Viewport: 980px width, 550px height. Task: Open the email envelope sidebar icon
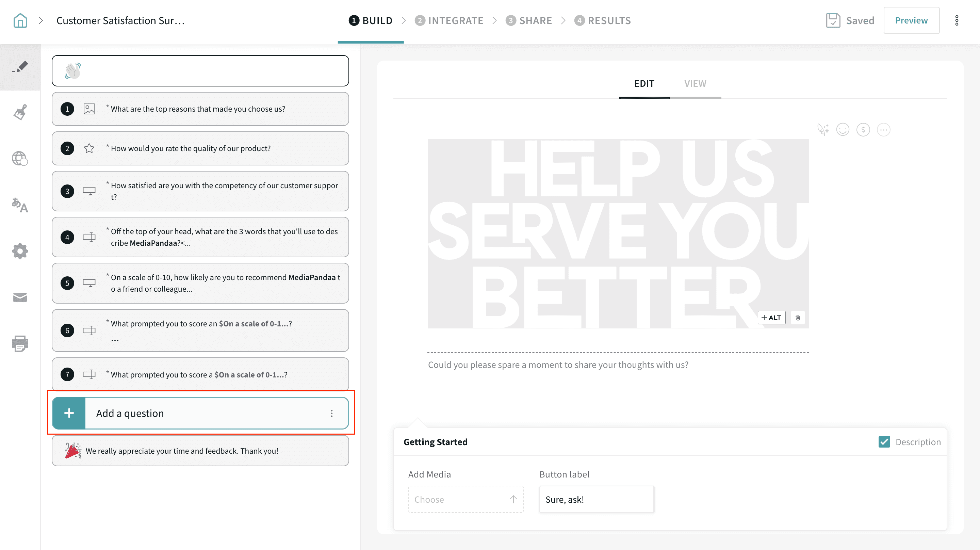click(20, 297)
